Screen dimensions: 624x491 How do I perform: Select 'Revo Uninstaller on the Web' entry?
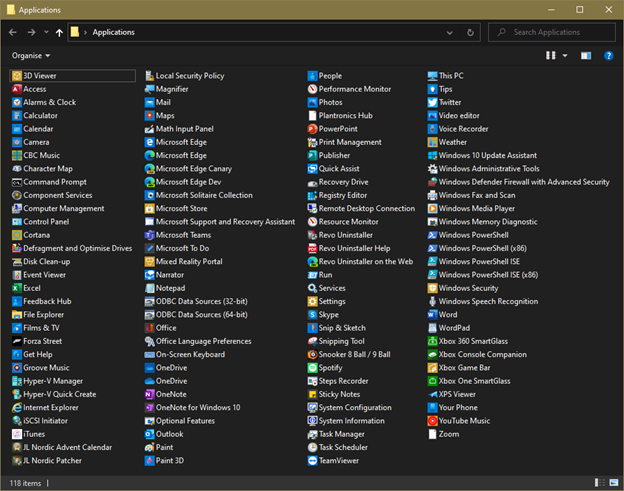tap(360, 261)
